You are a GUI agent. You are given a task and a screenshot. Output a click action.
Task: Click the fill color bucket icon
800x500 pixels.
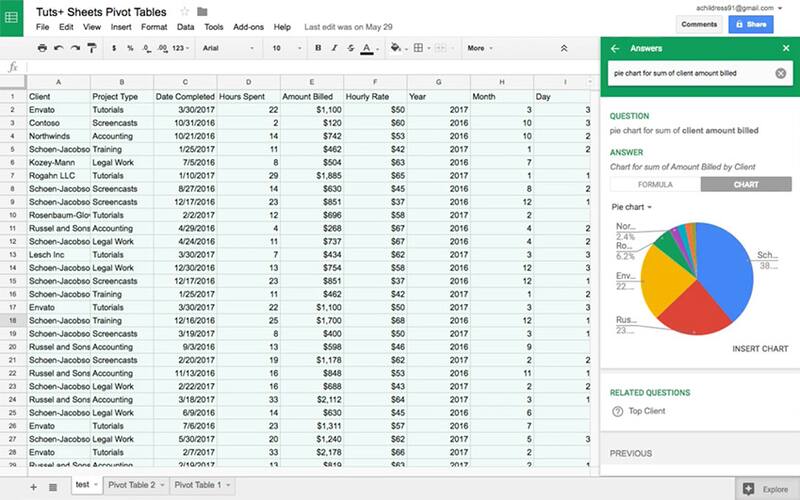[x=395, y=47]
